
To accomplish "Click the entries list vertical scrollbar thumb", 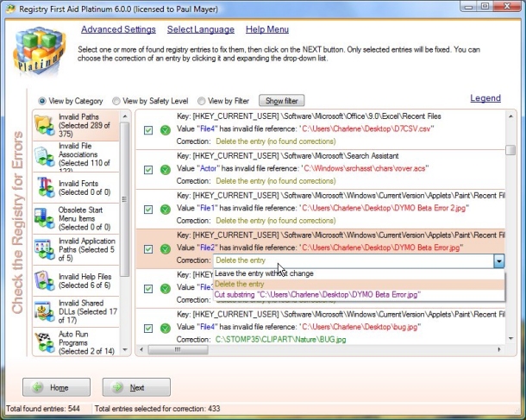I will [510, 149].
